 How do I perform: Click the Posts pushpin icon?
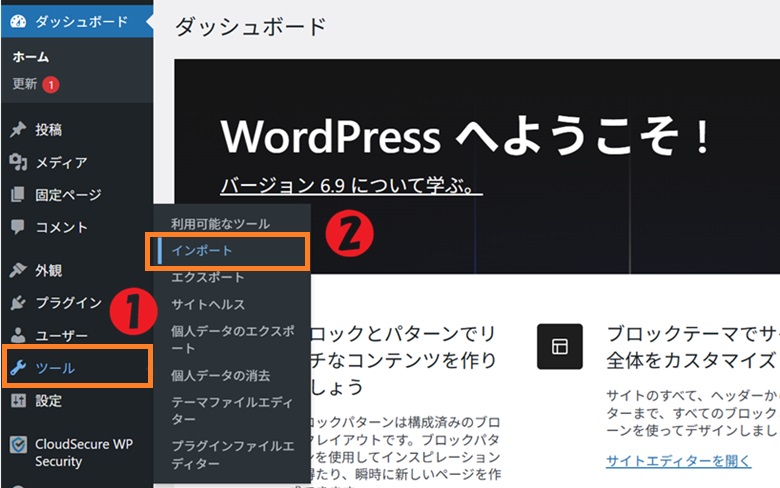18,130
